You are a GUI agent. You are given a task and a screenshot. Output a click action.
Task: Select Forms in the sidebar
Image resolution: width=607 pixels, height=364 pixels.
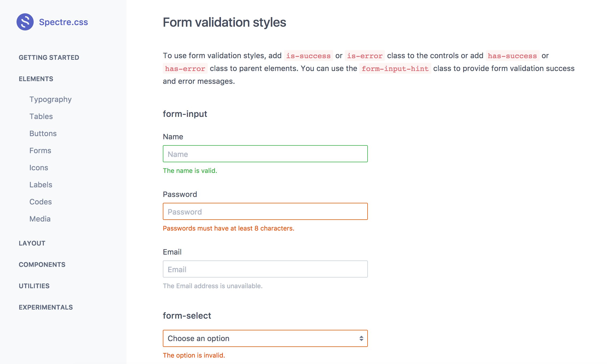tap(40, 151)
